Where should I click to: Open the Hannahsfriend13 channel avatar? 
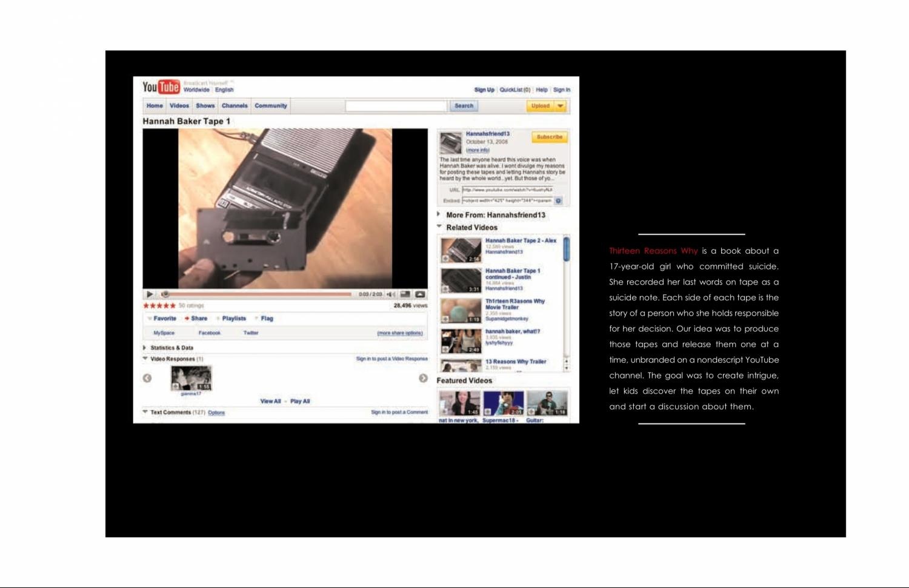click(x=451, y=143)
